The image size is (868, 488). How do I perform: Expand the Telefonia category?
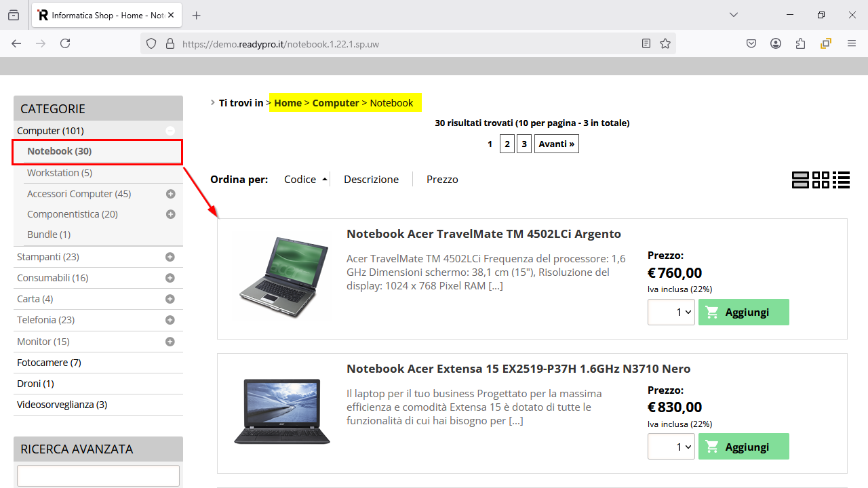click(170, 320)
